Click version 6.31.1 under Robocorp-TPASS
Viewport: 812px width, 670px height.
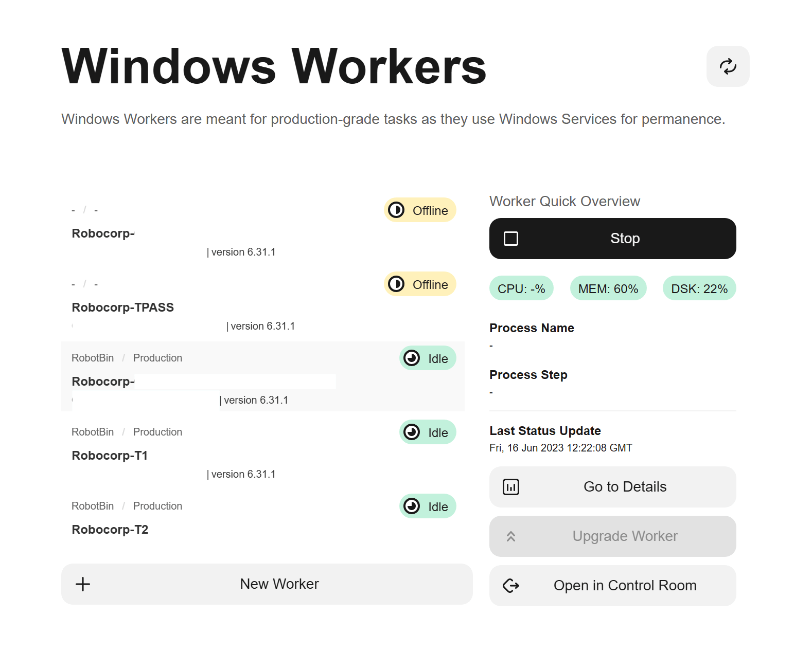tap(263, 326)
